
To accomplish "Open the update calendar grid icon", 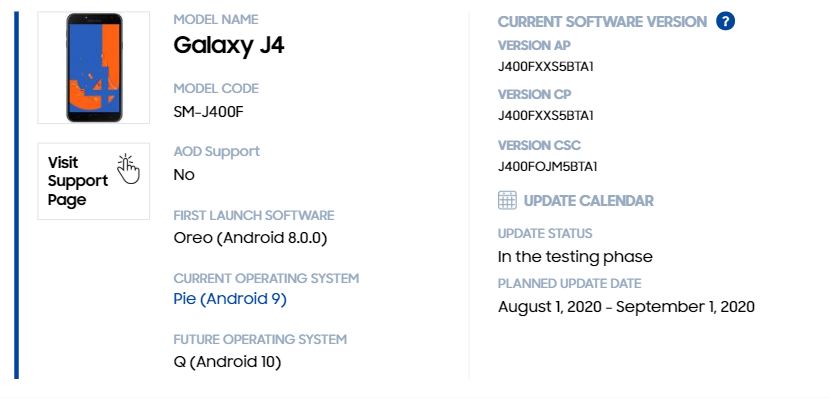I will 507,201.
